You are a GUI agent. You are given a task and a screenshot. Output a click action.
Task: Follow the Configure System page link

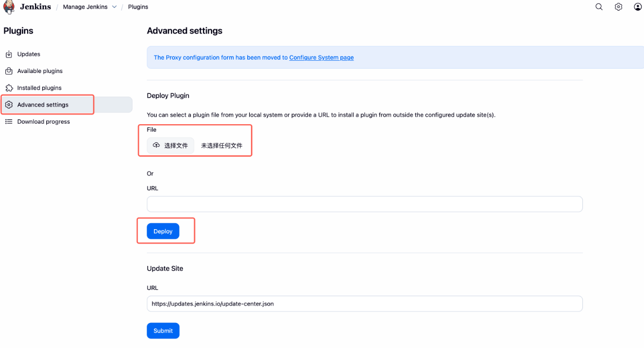click(321, 58)
